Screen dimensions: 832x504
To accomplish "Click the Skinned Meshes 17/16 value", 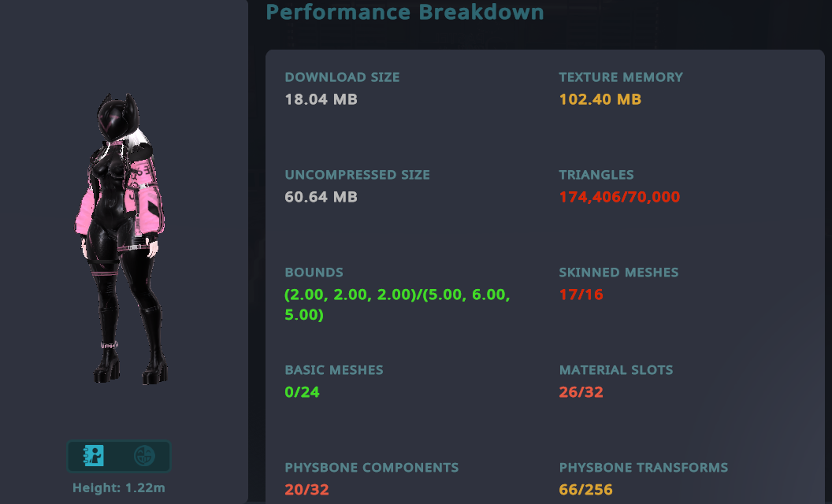I will pyautogui.click(x=581, y=295).
